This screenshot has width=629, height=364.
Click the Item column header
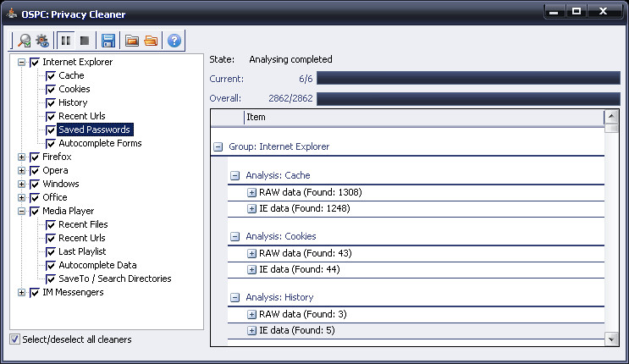coord(423,117)
